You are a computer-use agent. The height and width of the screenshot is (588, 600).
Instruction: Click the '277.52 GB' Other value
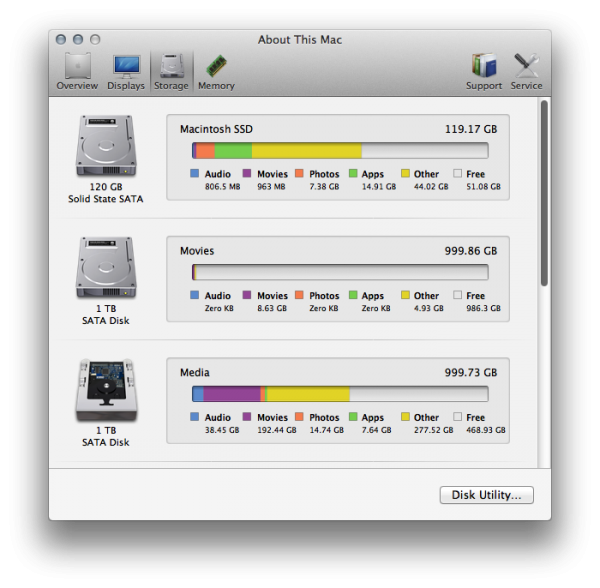(434, 430)
